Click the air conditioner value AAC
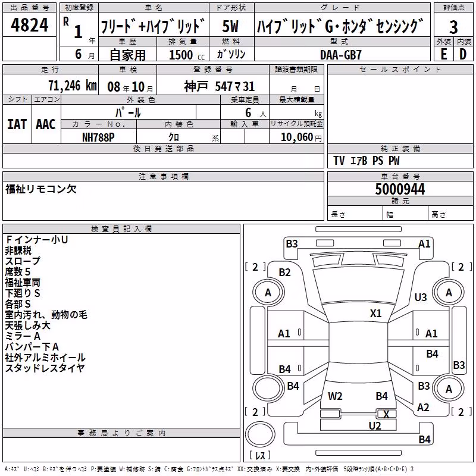Image resolution: width=476 pixels, height=476 pixels. click(x=46, y=124)
